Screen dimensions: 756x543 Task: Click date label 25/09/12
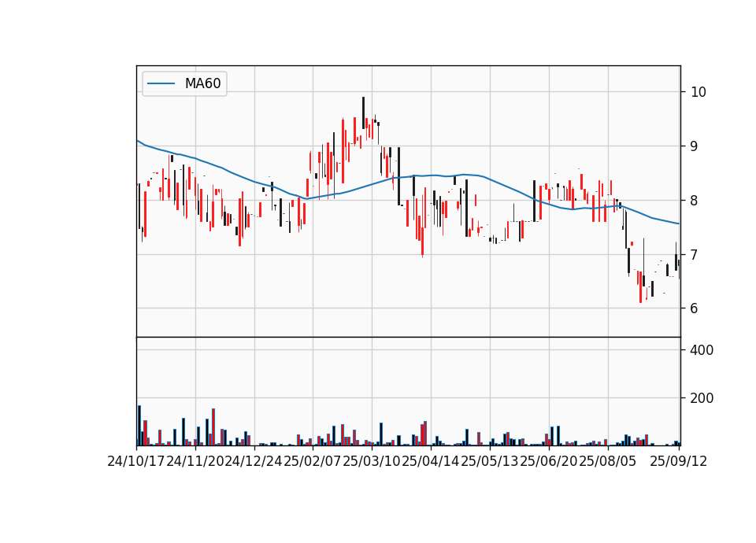click(x=678, y=461)
